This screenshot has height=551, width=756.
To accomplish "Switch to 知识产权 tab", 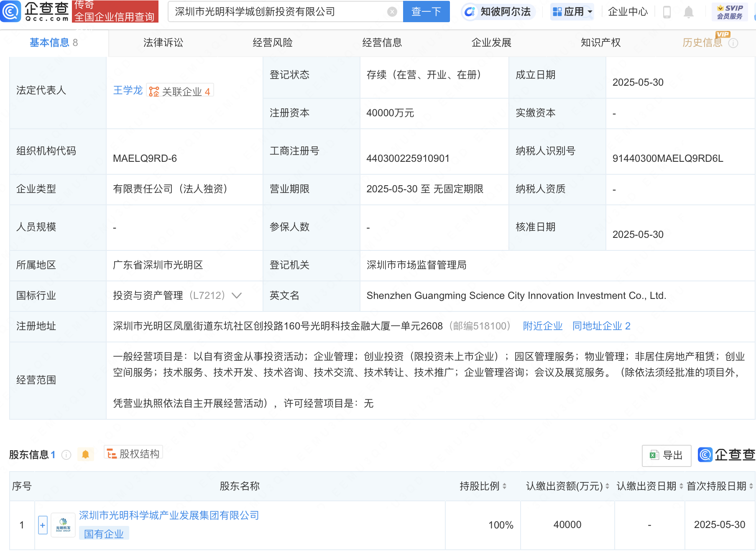I will coord(601,43).
